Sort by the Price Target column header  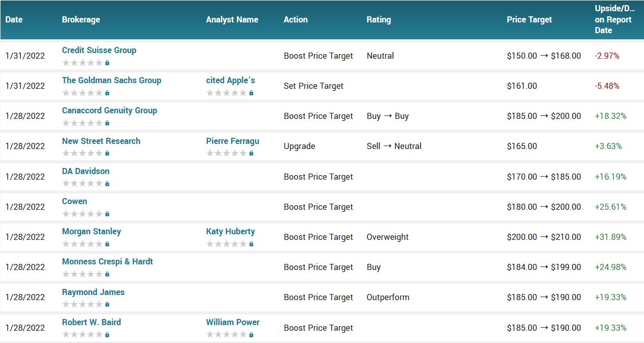(x=529, y=20)
